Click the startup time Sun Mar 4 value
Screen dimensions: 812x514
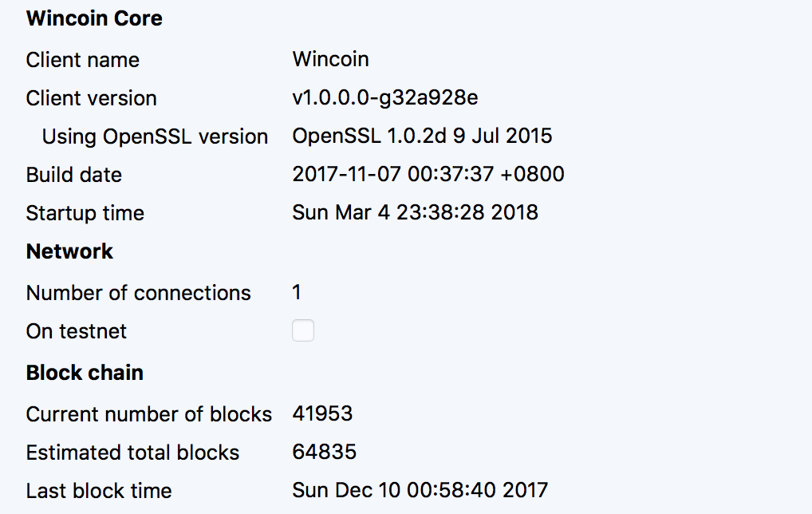click(x=416, y=212)
